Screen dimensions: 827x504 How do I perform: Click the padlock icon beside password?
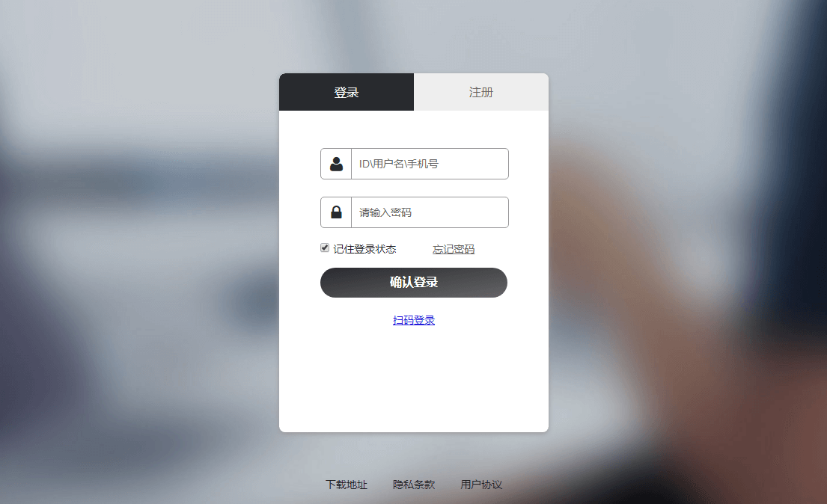[336, 212]
